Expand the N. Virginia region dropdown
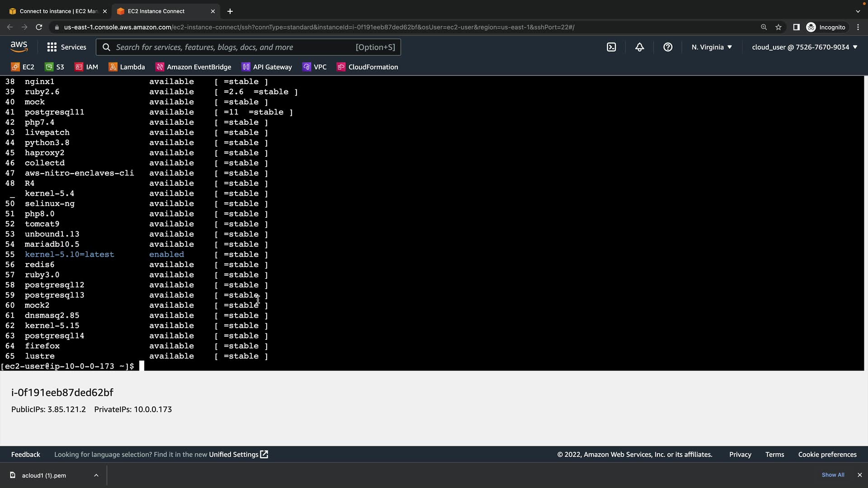This screenshot has width=868, height=488. 712,47
